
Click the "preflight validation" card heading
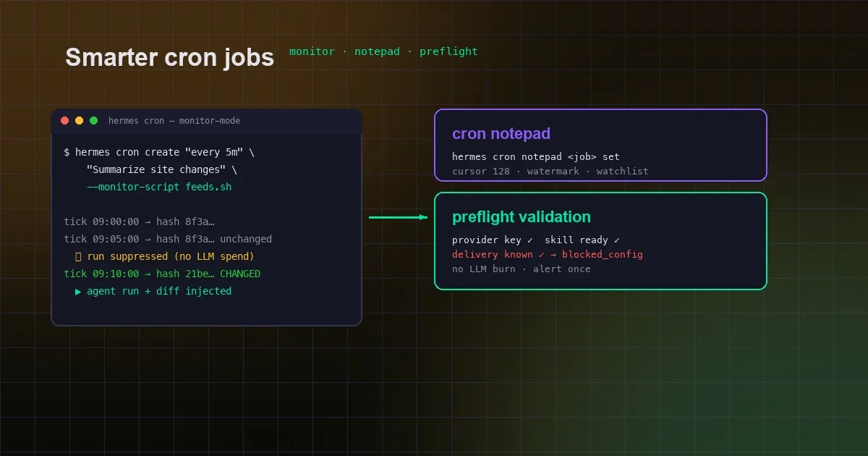(x=522, y=217)
